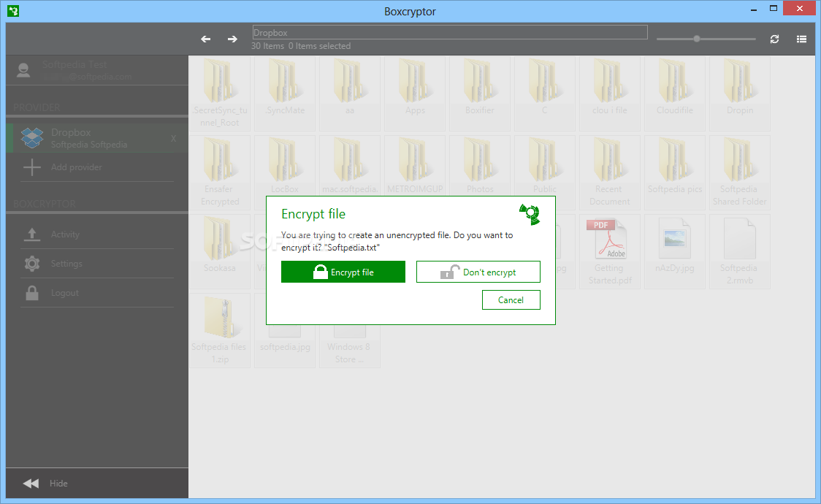Select the Recent Document folder

609,172
